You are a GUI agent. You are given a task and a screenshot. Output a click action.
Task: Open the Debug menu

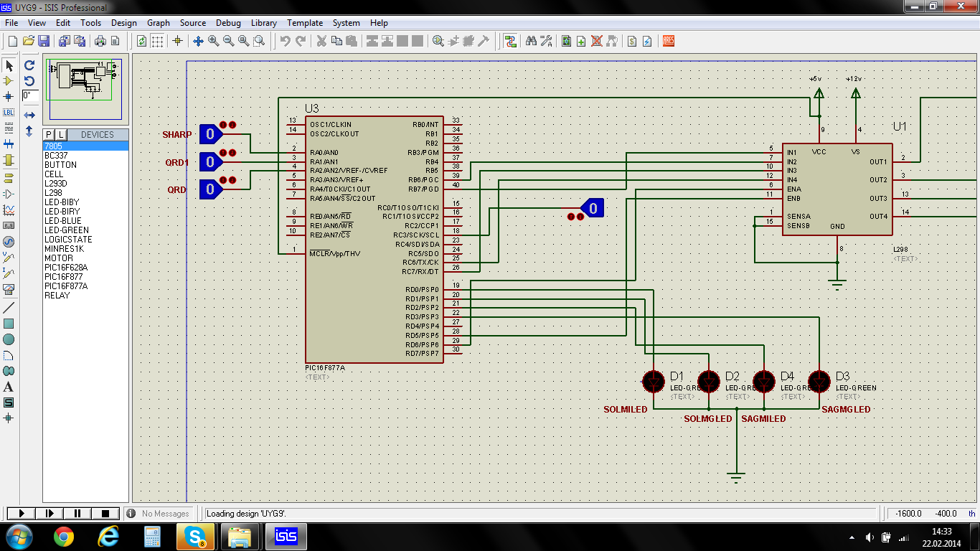(228, 23)
